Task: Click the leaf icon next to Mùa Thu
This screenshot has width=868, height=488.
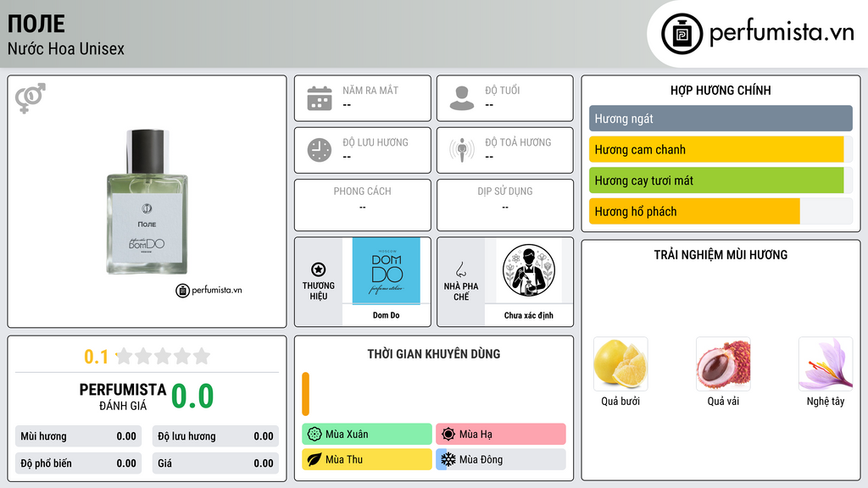Action: tap(314, 460)
